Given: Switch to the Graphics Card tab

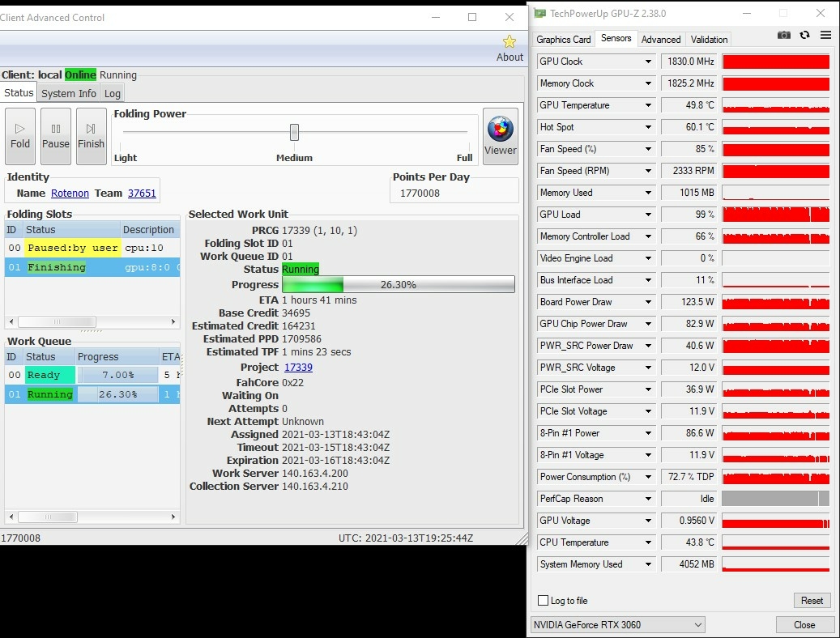Looking at the screenshot, I should 563,40.
